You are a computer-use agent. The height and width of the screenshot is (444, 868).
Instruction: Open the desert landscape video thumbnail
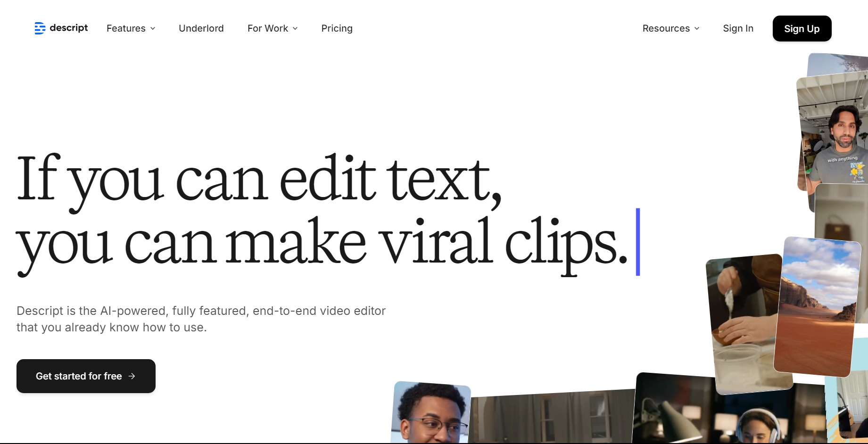pyautogui.click(x=817, y=306)
